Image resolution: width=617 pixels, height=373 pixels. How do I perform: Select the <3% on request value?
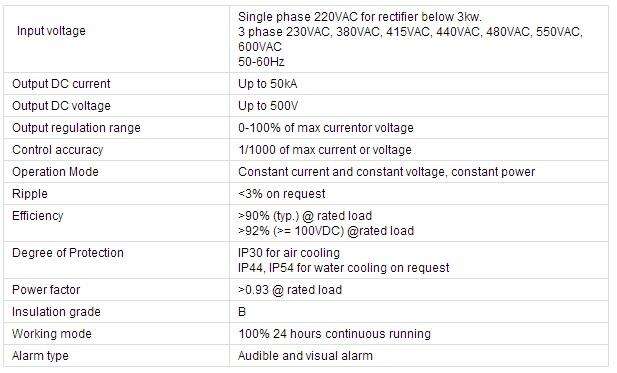click(282, 194)
